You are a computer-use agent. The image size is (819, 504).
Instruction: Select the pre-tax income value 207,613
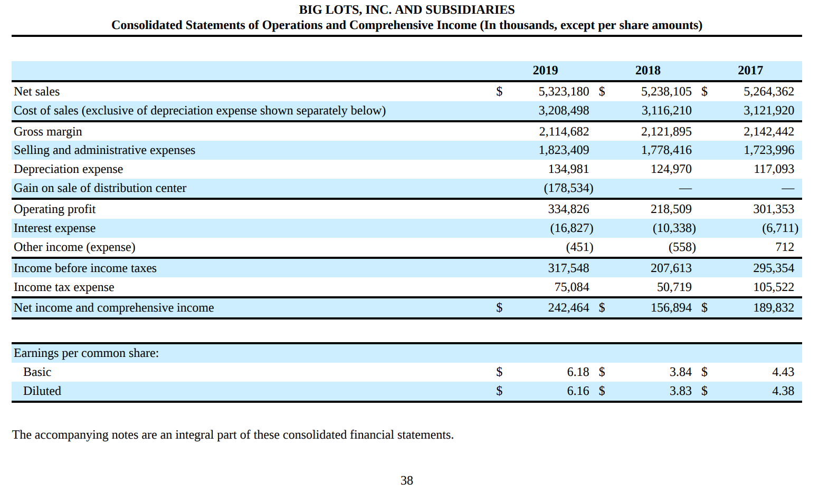coord(671,268)
